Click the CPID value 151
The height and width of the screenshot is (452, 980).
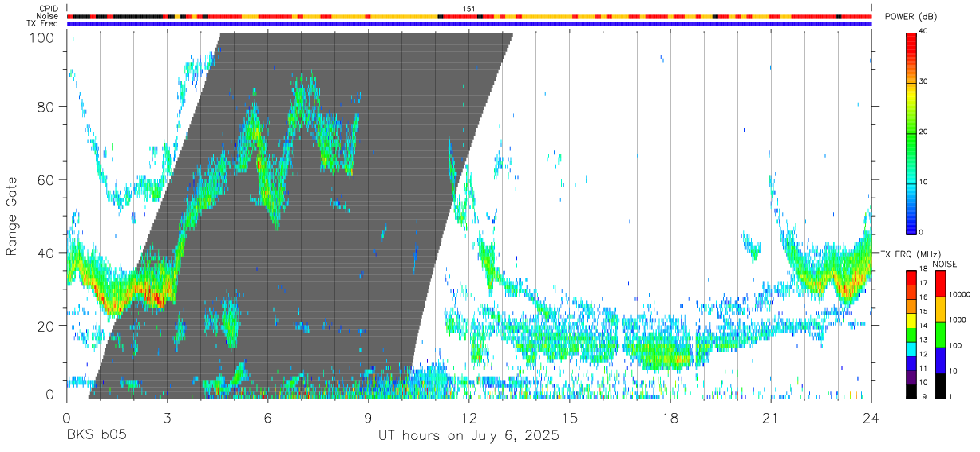coord(469,9)
